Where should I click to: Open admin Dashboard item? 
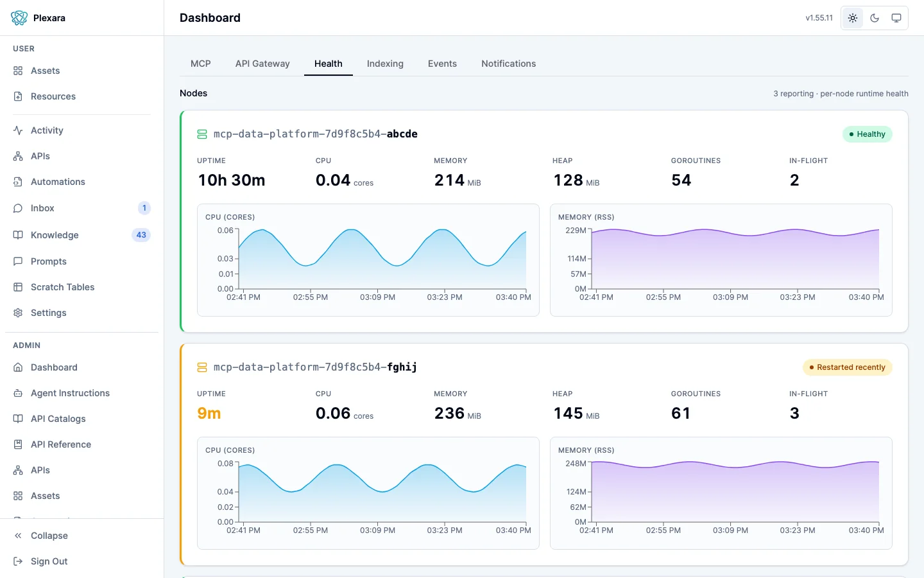(81, 367)
